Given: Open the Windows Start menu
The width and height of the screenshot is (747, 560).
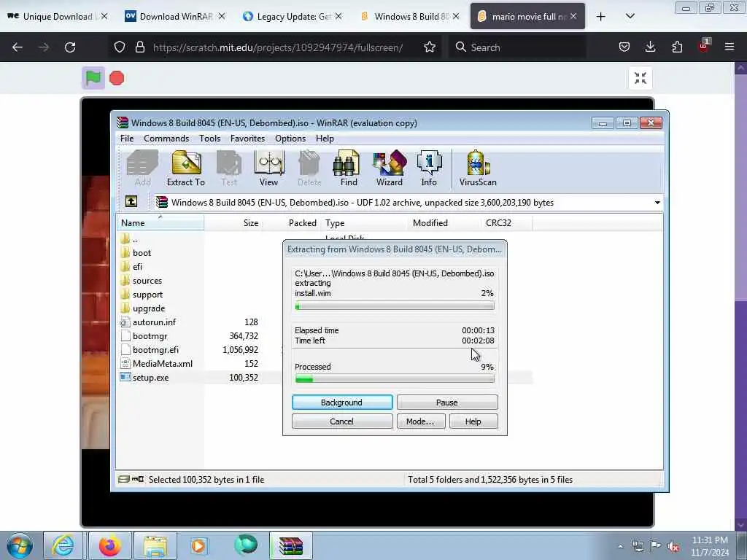Looking at the screenshot, I should coord(20,545).
